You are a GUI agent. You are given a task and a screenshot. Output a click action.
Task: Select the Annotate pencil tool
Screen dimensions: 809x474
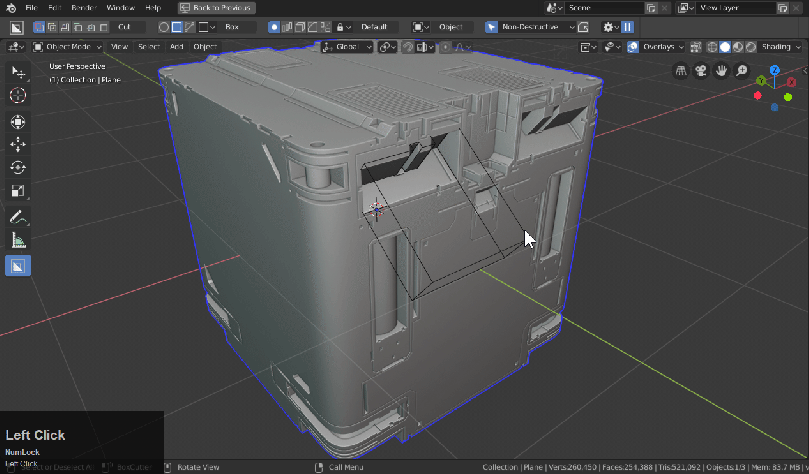pos(18,217)
